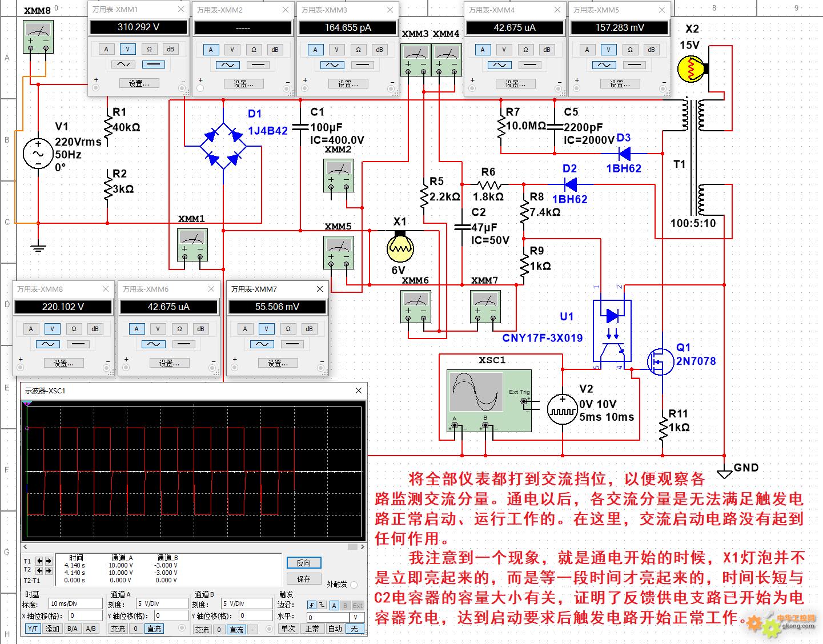Set rising edge trigger on oscilloscope
823x644 pixels.
pos(312,605)
